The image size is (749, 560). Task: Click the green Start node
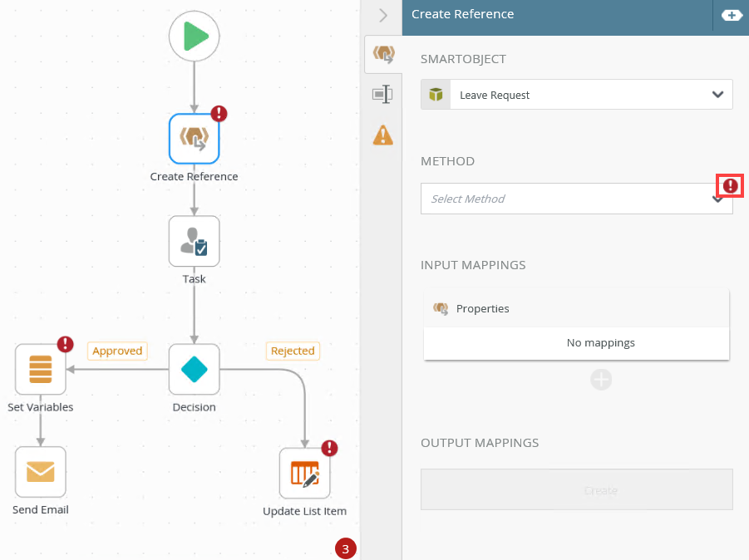pos(194,37)
